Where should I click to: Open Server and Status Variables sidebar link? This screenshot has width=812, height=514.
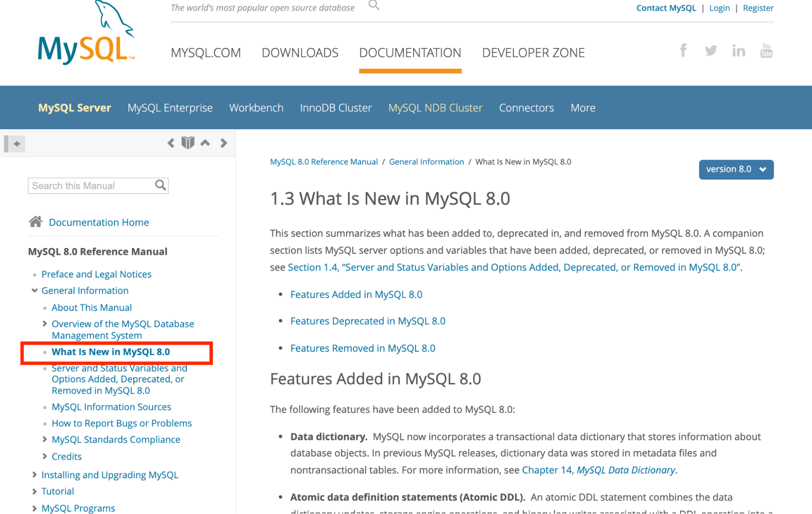click(x=119, y=379)
